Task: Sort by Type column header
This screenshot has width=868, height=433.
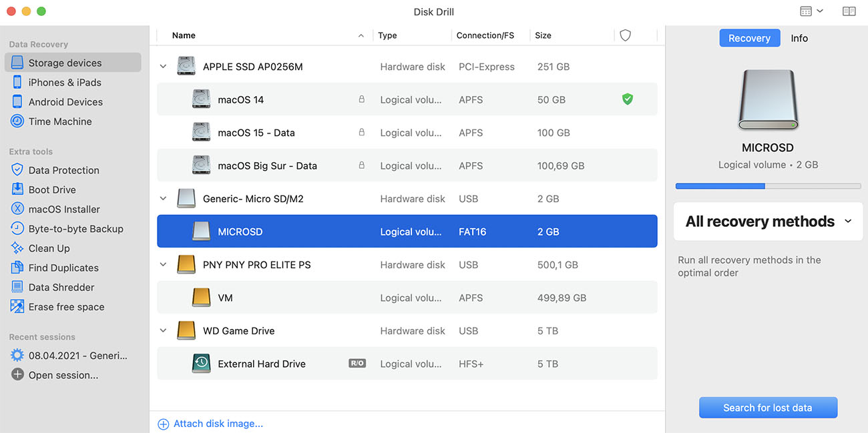Action: pos(387,35)
